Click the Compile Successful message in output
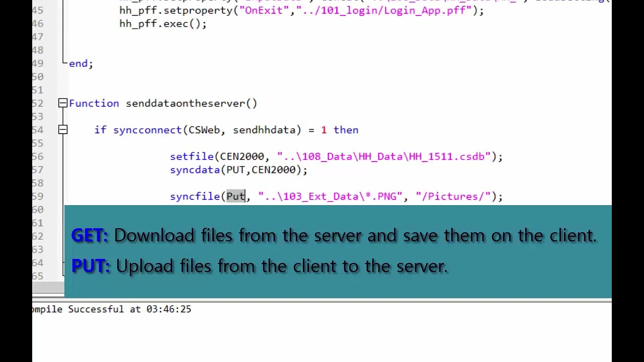 112,309
